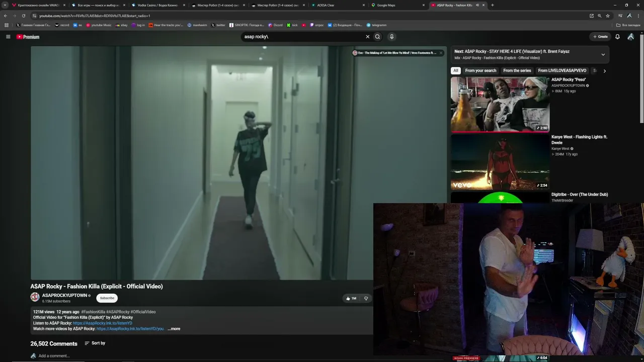This screenshot has width=644, height=362.
Task: Play A$AP Rocky 'Peso' thumbnail
Action: (x=500, y=104)
